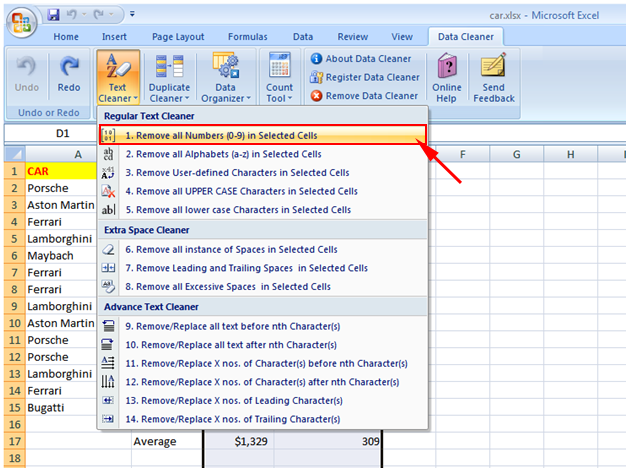This screenshot has width=628, height=470.
Task: Click the Select All corner triangle
Action: (15, 154)
